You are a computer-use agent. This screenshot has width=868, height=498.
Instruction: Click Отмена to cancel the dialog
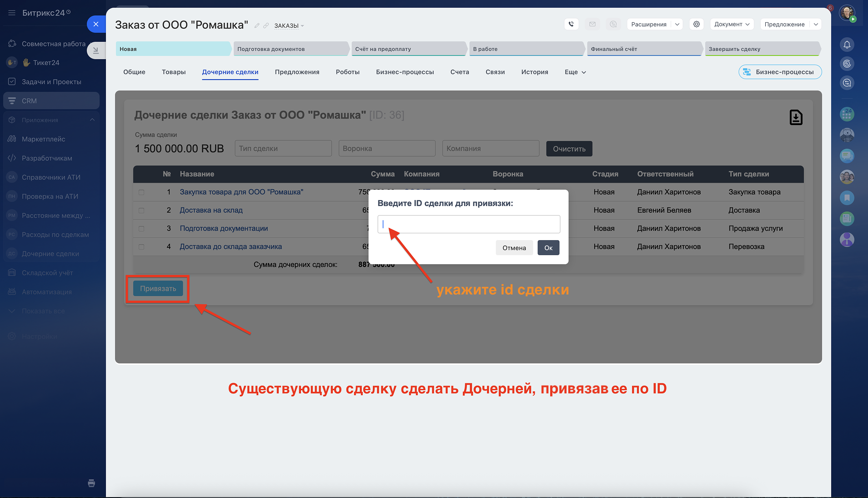514,248
